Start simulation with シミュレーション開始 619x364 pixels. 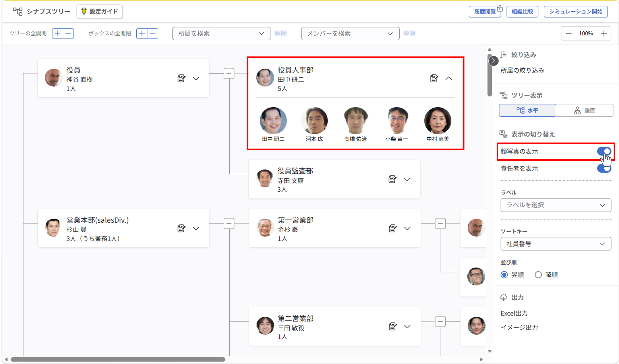576,11
